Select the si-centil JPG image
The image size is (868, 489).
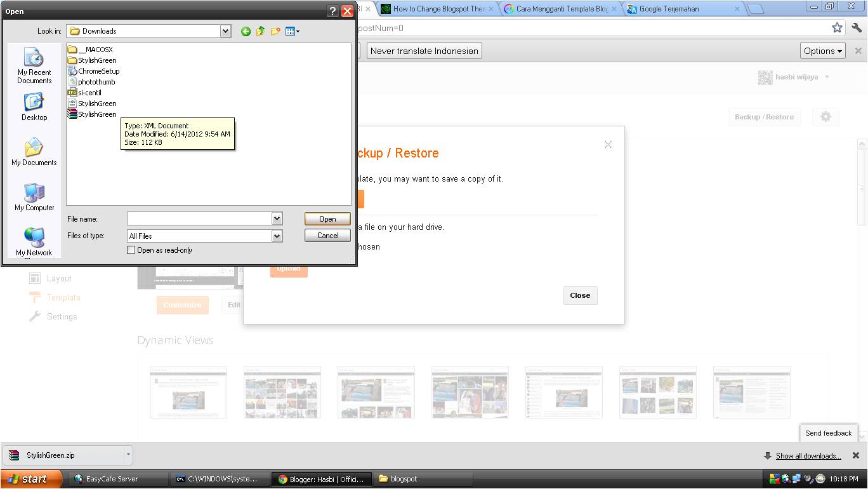point(84,93)
